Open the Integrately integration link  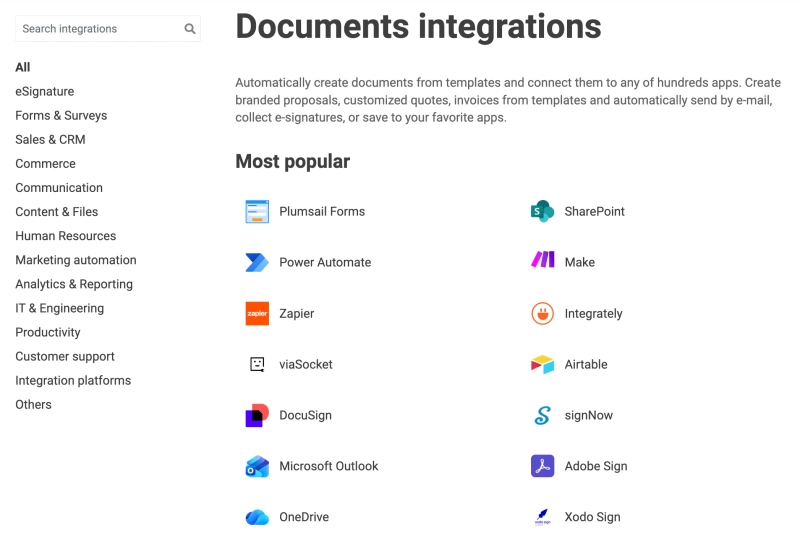[593, 313]
